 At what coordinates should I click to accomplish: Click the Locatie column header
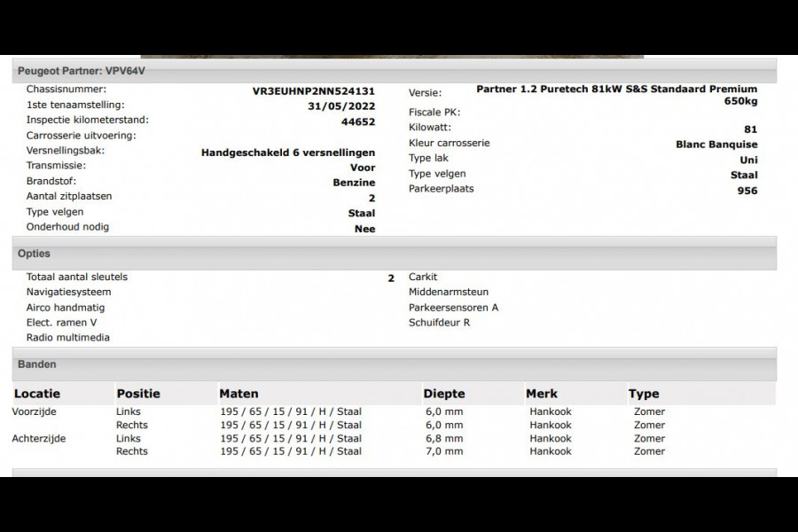[x=36, y=393]
